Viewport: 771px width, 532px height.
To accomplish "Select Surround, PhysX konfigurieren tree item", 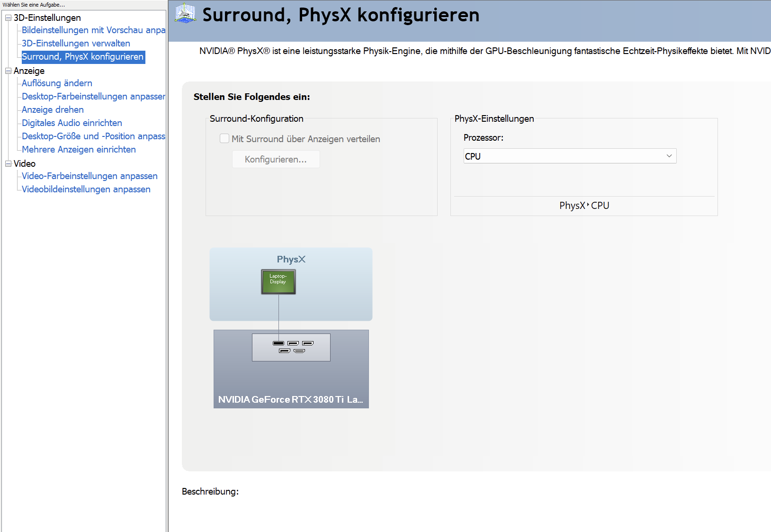I will (83, 57).
